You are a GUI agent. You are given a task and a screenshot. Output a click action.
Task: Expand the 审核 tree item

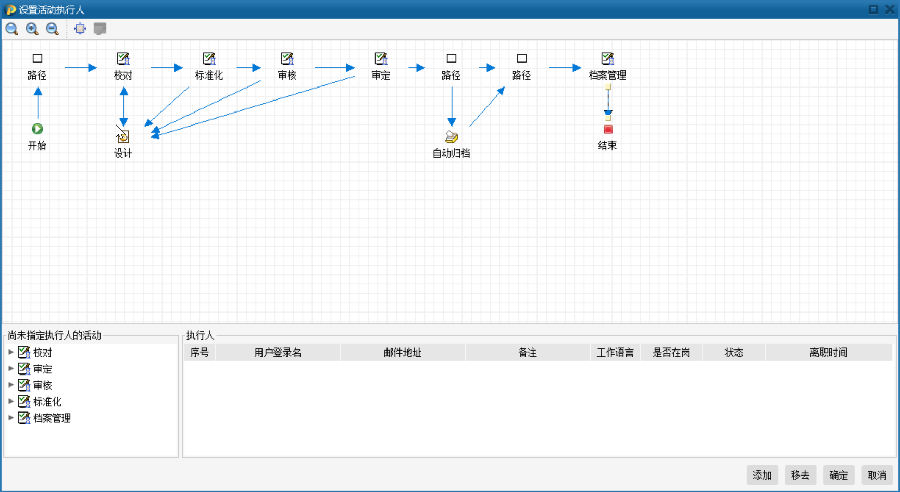[x=10, y=385]
